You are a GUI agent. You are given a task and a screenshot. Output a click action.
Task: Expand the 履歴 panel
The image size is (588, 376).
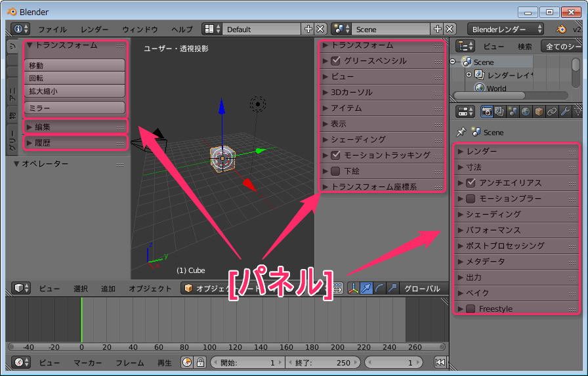[x=30, y=143]
